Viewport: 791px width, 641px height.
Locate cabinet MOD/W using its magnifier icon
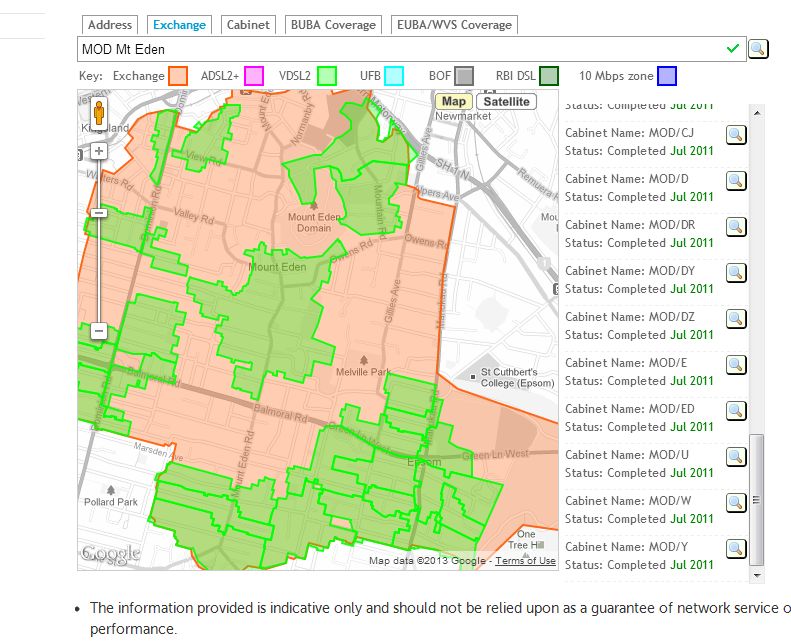(735, 503)
